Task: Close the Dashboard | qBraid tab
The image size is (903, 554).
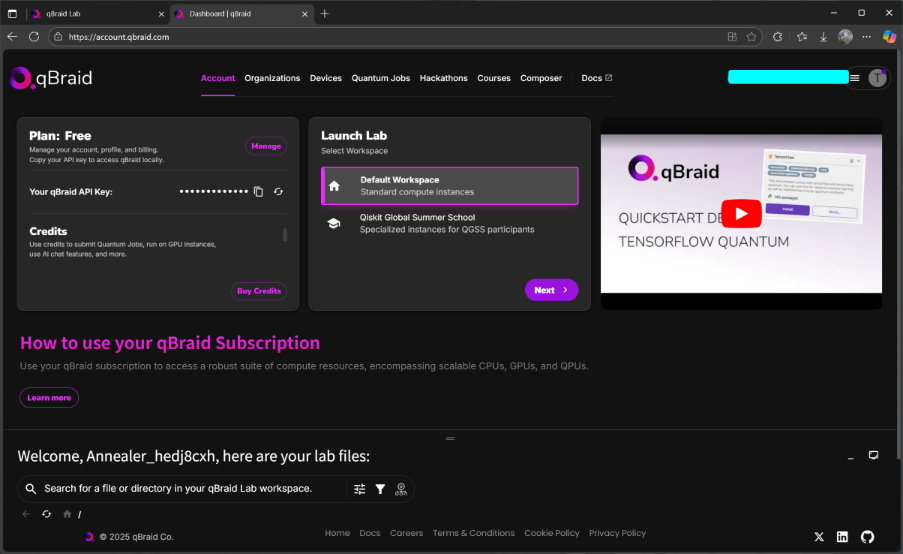Action: 305,14
